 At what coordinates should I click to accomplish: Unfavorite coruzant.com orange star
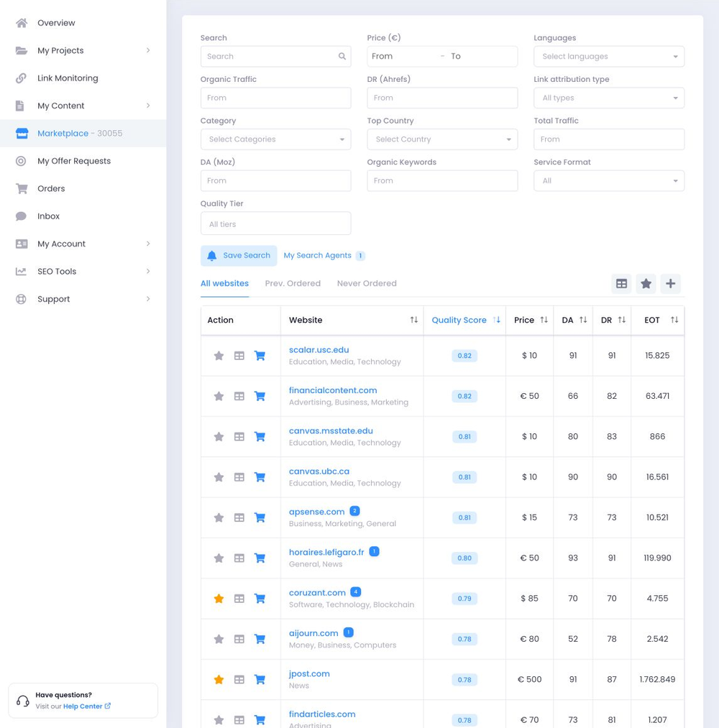(x=219, y=599)
